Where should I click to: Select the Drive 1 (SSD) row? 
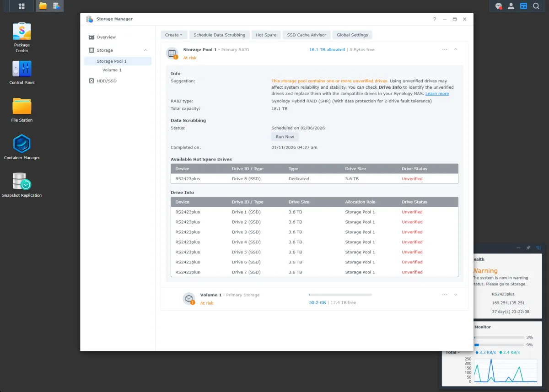[314, 212]
